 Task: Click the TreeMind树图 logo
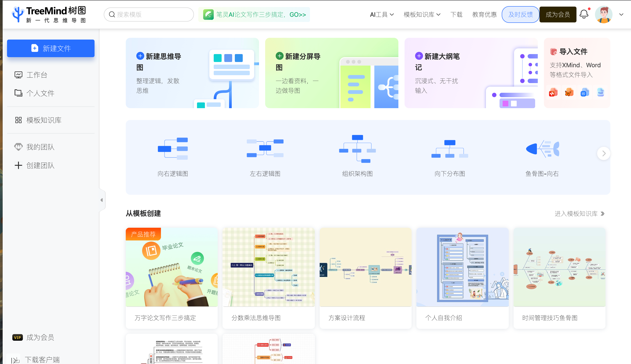click(49, 15)
